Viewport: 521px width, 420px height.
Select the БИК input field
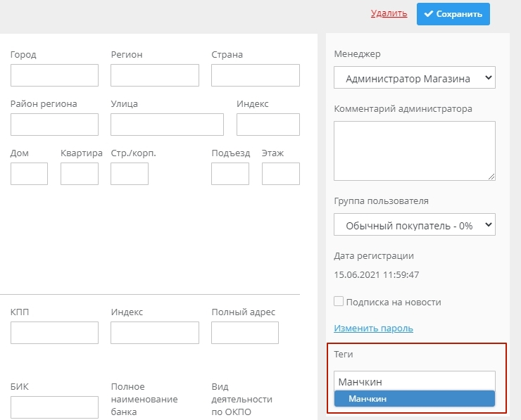point(54,407)
